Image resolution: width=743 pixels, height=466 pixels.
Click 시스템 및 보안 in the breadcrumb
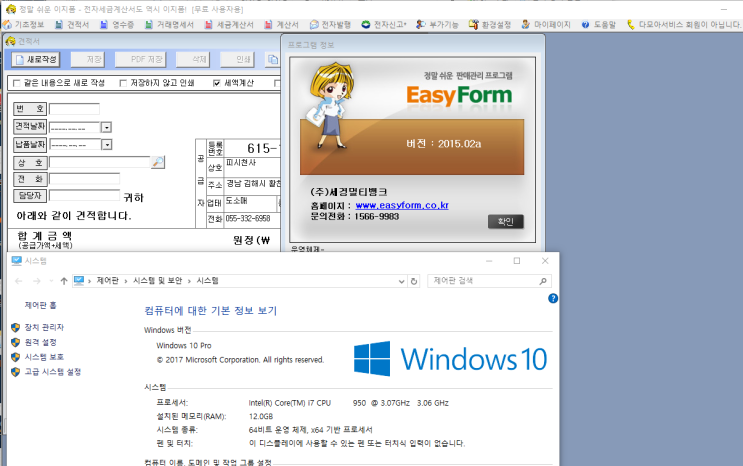pos(157,281)
